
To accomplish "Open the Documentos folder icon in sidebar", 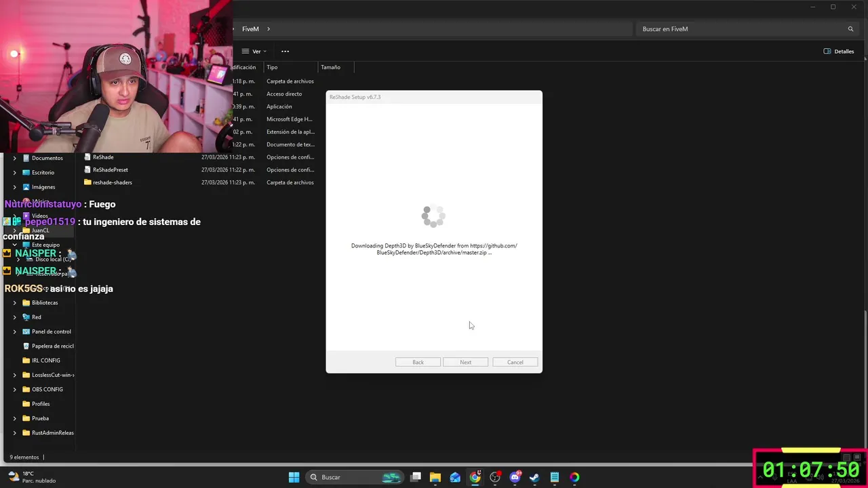I will coord(26,158).
